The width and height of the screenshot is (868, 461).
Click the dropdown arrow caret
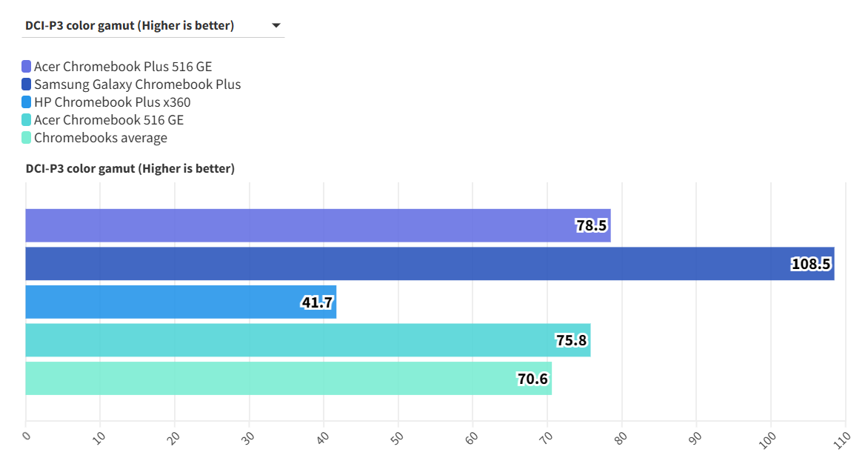point(276,26)
